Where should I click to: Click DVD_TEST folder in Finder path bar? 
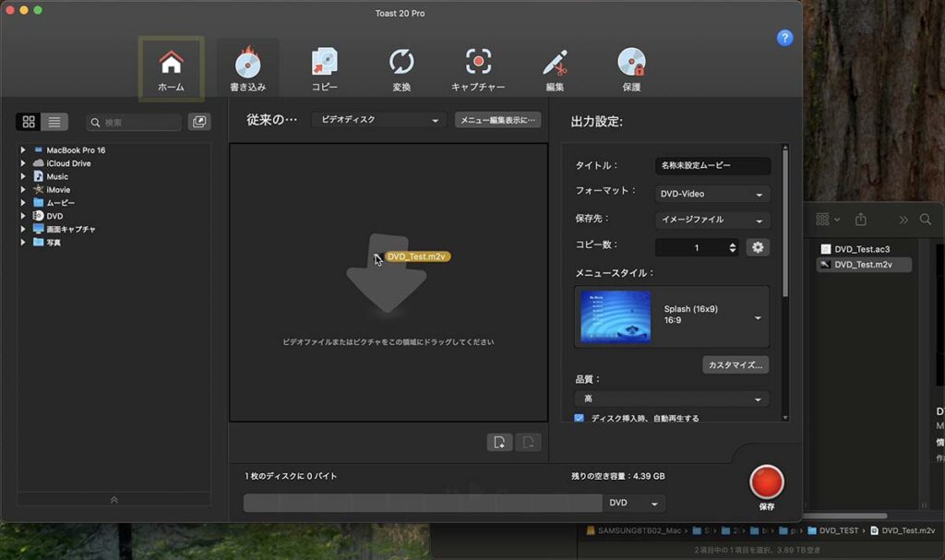coord(832,530)
